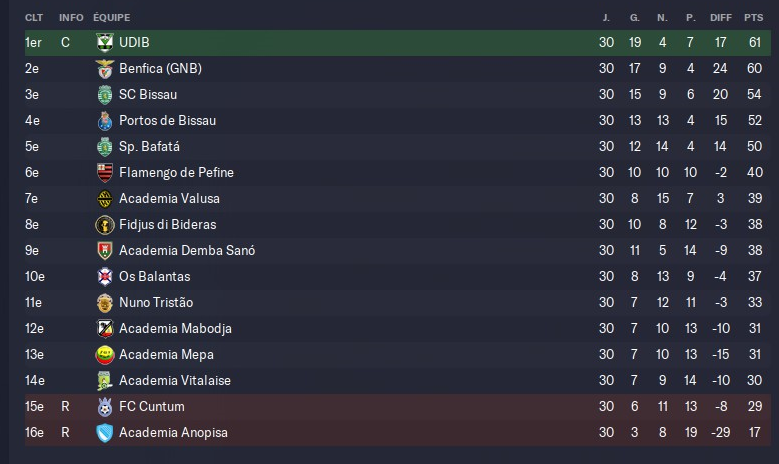Click the Portos de Bissau crest icon
This screenshot has height=464, width=779.
coord(105,120)
